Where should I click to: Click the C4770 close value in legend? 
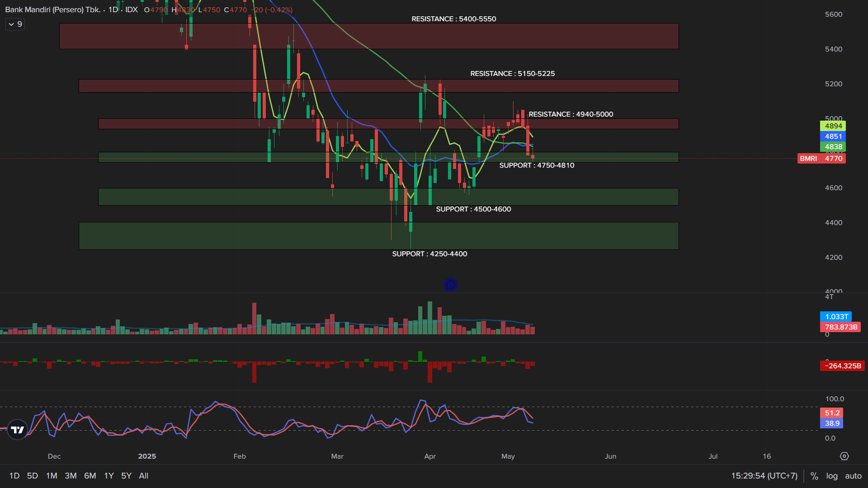pos(236,9)
